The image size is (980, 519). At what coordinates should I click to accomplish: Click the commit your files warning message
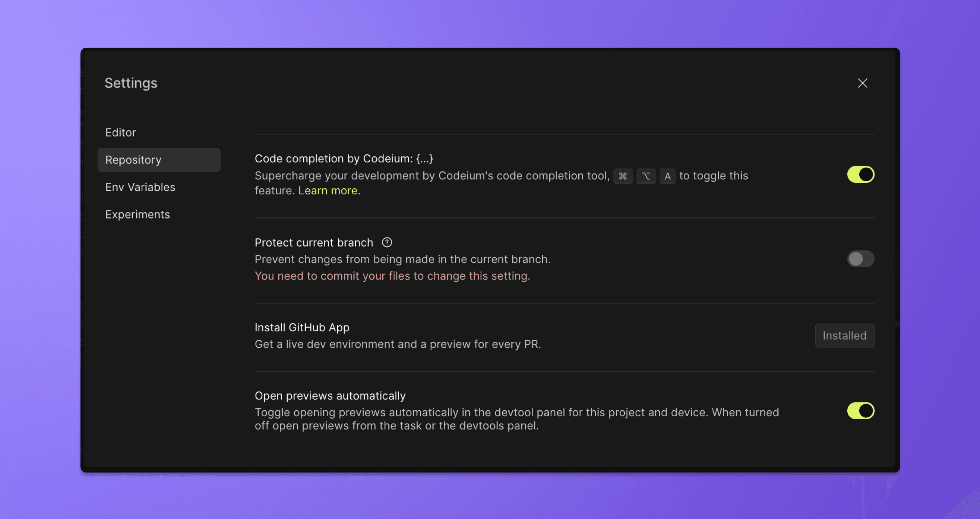coord(392,276)
